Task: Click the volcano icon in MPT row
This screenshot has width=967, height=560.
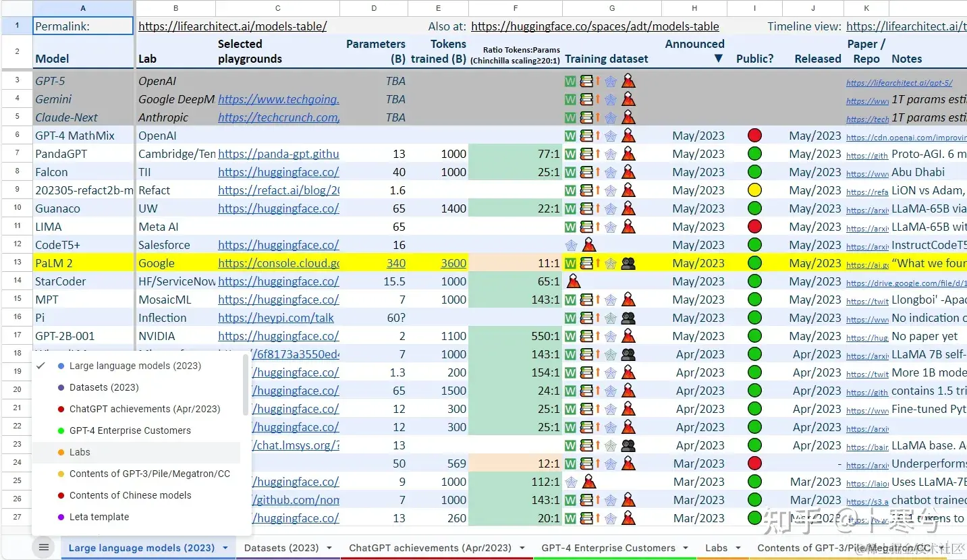Action: (x=628, y=300)
